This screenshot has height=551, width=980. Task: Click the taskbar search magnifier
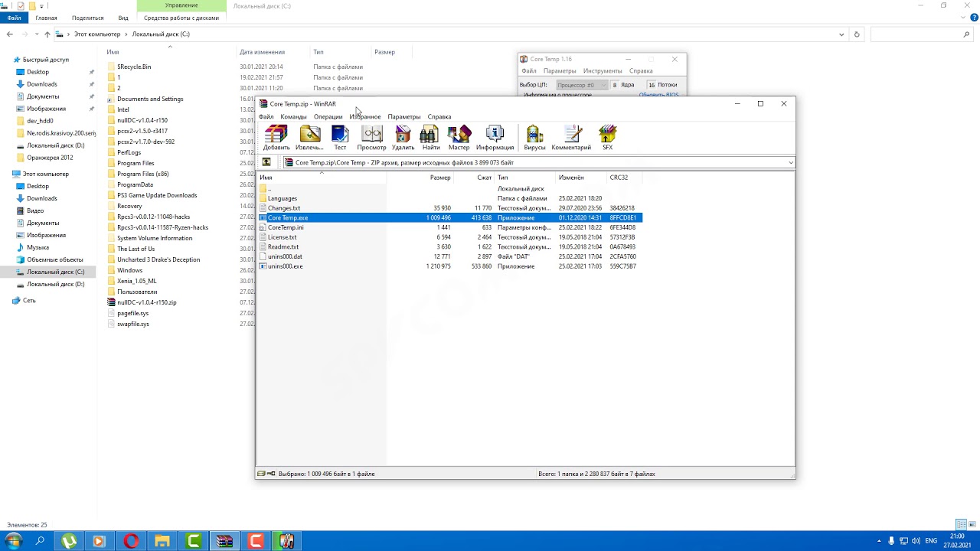pos(40,541)
